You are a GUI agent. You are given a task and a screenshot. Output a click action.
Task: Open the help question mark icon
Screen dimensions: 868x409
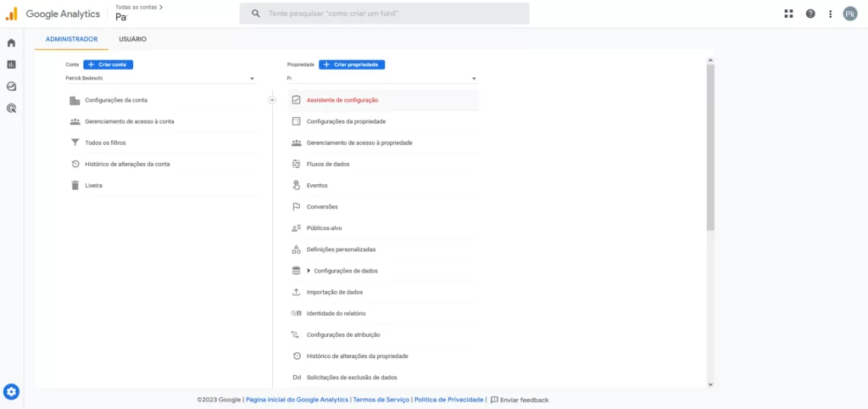click(810, 14)
